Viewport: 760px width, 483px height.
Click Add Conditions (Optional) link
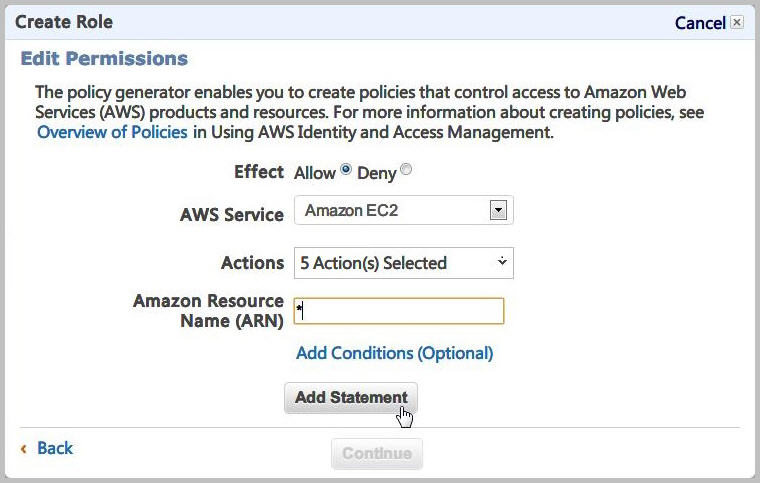click(394, 353)
